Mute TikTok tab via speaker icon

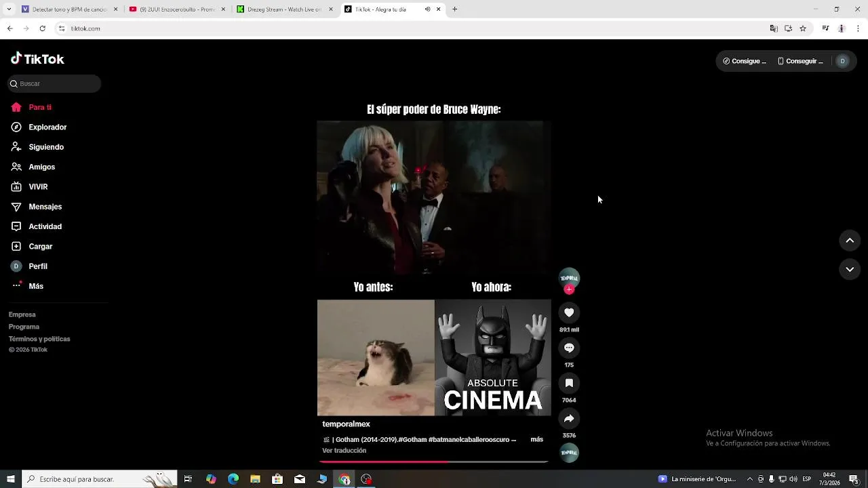[427, 9]
